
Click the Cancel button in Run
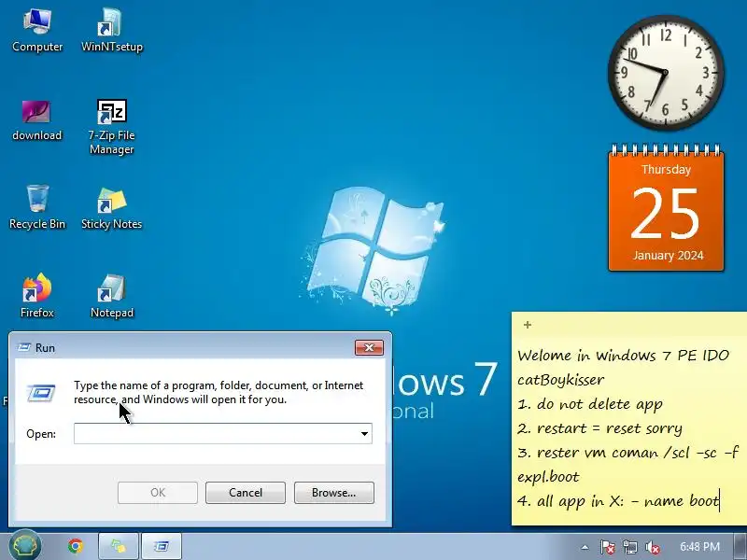(246, 493)
